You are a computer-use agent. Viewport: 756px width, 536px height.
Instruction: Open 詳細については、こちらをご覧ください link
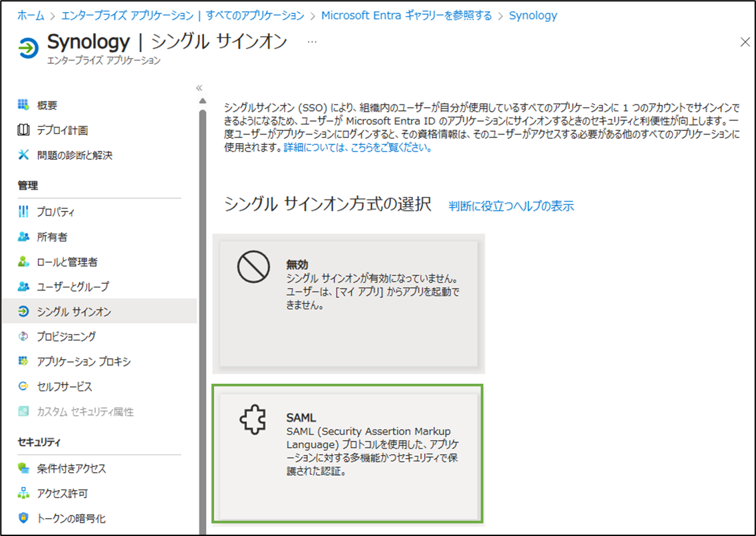(357, 148)
